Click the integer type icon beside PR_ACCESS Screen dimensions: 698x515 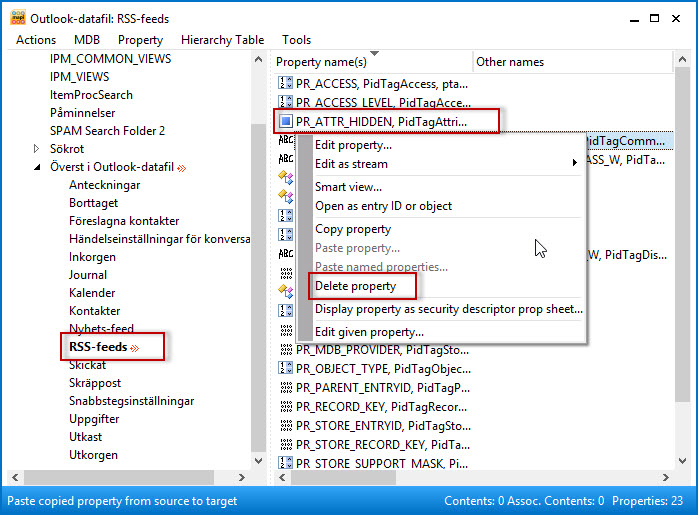tap(285, 83)
